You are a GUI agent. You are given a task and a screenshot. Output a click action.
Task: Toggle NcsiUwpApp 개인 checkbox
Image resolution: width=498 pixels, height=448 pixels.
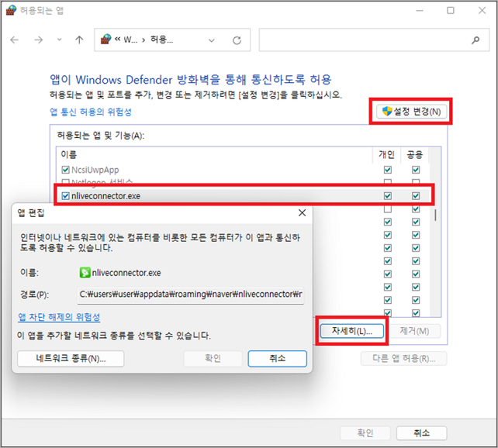point(388,170)
